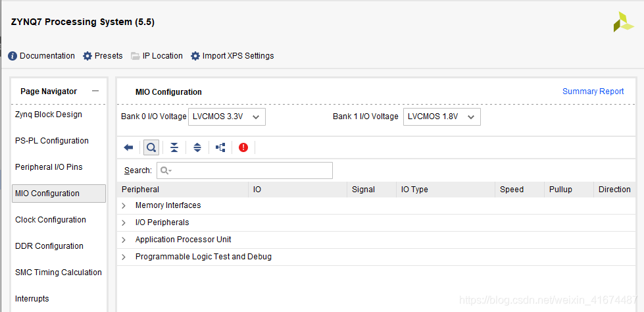Open Bank 1 I/O Voltage dropdown
The image size is (644, 312).
(442, 117)
